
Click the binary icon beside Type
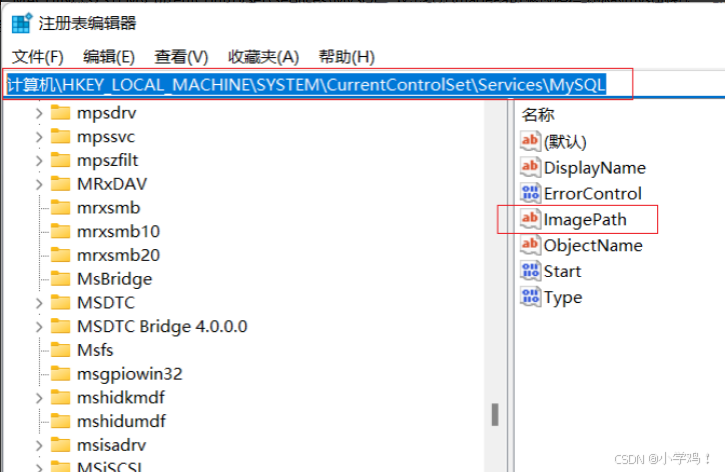pos(530,296)
